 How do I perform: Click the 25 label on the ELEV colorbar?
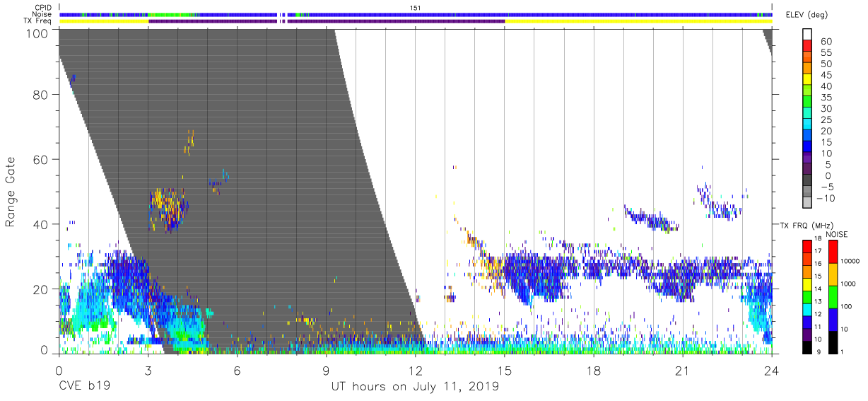(826, 120)
